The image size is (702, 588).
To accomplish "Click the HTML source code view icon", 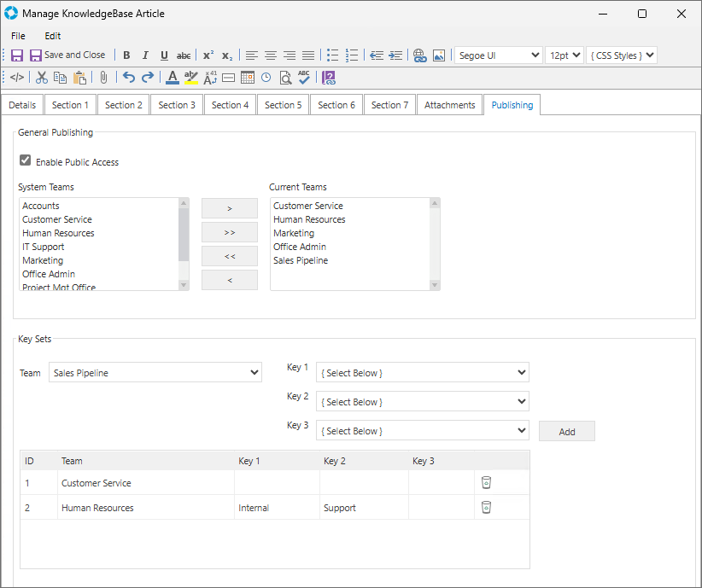I will pos(17,78).
